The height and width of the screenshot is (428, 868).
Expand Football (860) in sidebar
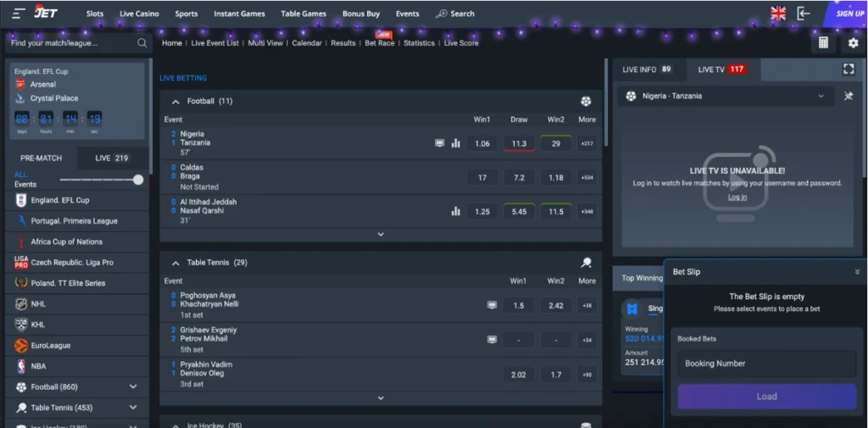[133, 386]
